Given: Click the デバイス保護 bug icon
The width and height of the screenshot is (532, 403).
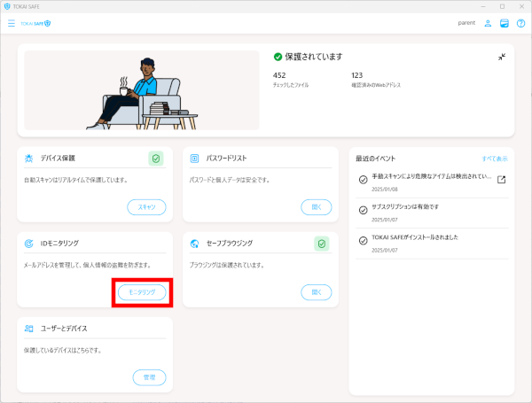Looking at the screenshot, I should point(29,159).
